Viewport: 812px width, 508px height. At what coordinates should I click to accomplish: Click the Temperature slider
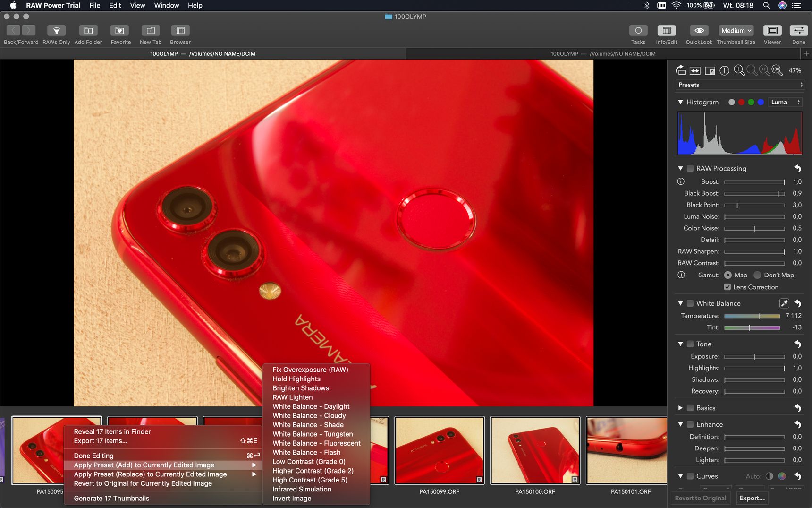tap(752, 316)
